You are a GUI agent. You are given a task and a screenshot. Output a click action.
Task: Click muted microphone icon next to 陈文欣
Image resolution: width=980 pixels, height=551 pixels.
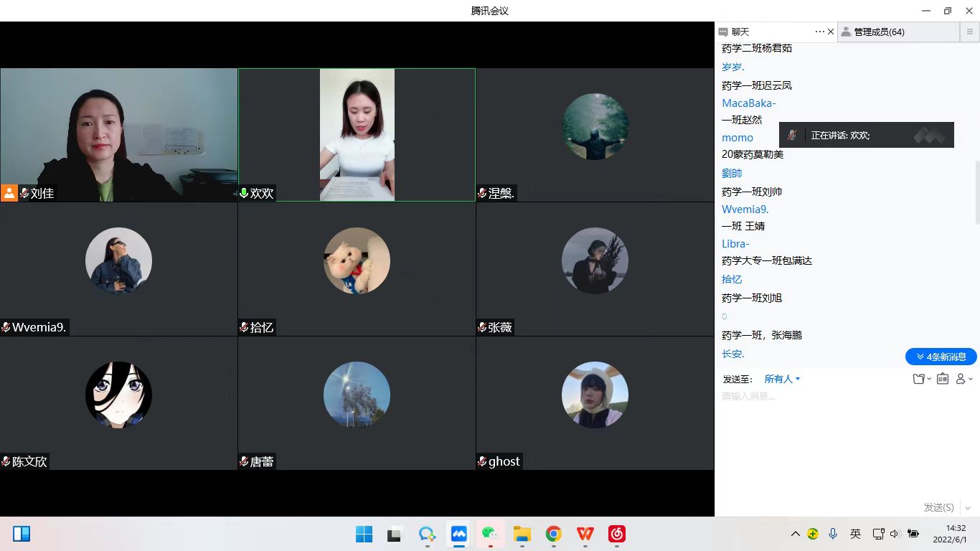(x=6, y=461)
